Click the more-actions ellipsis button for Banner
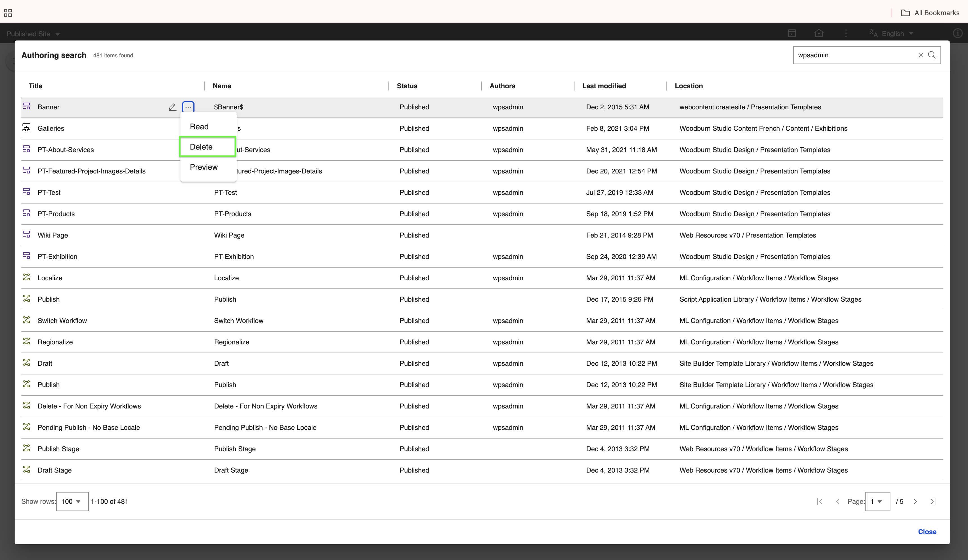 pyautogui.click(x=188, y=107)
